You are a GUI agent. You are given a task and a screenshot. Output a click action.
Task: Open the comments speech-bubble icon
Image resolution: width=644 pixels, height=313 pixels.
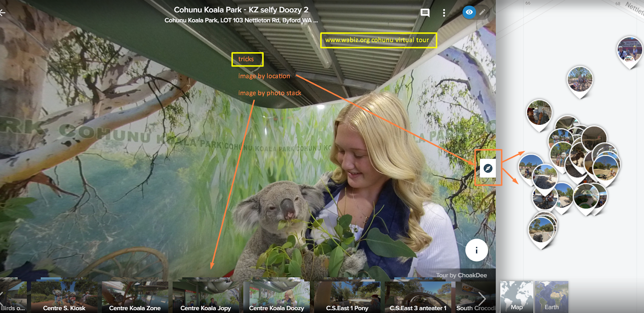[425, 13]
